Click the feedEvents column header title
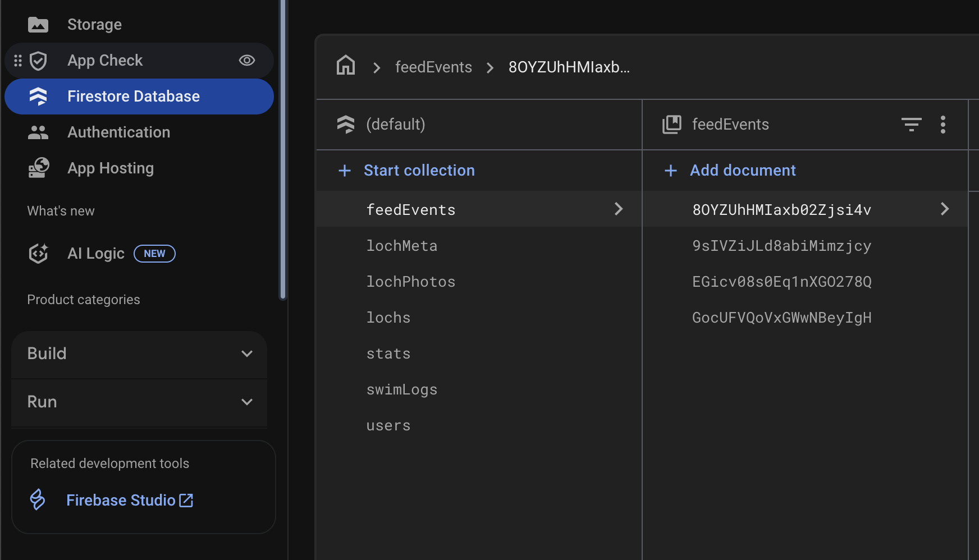The width and height of the screenshot is (979, 560). click(x=730, y=124)
